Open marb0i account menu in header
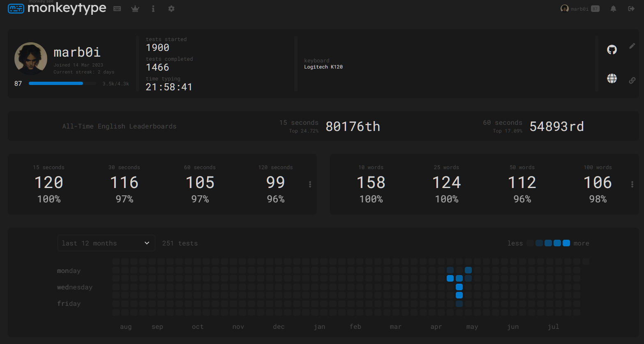This screenshot has height=344, width=644. (579, 9)
